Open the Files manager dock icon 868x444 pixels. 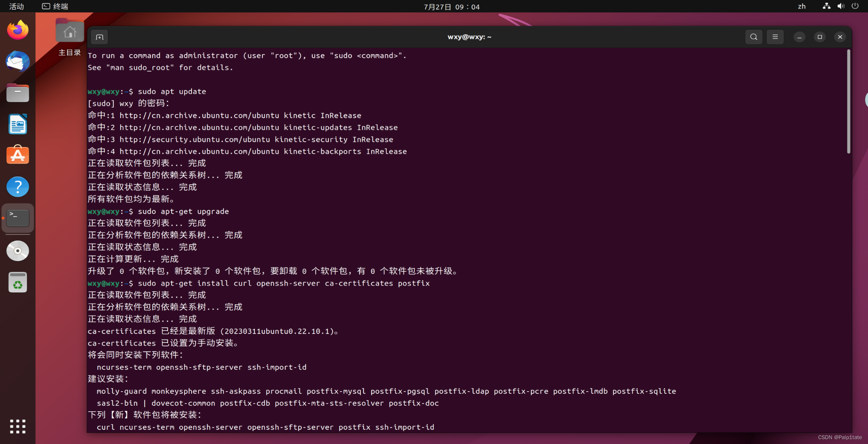click(17, 93)
